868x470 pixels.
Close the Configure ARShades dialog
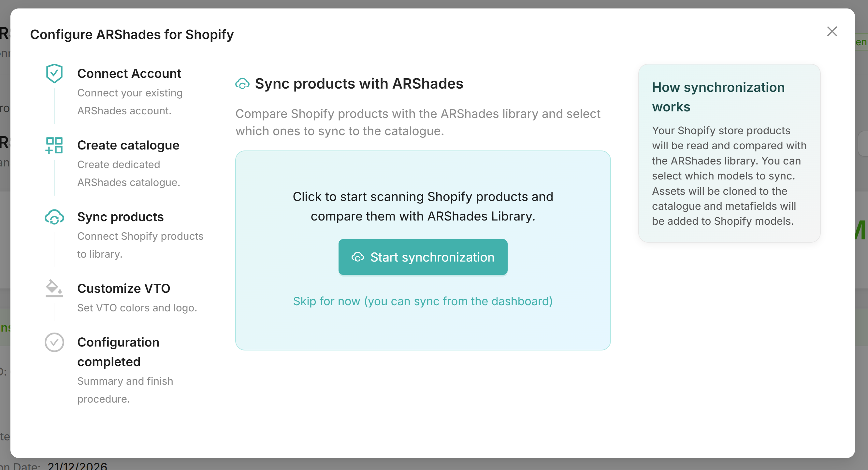point(832,31)
